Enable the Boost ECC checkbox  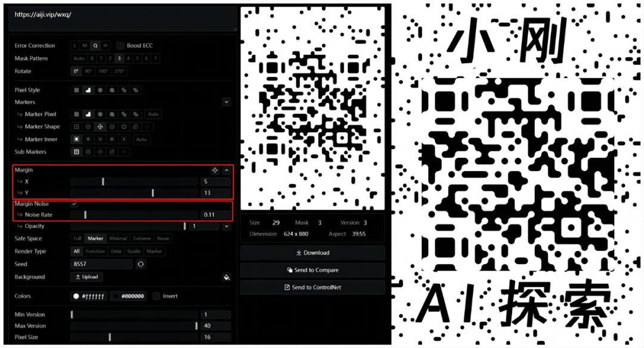[x=120, y=45]
